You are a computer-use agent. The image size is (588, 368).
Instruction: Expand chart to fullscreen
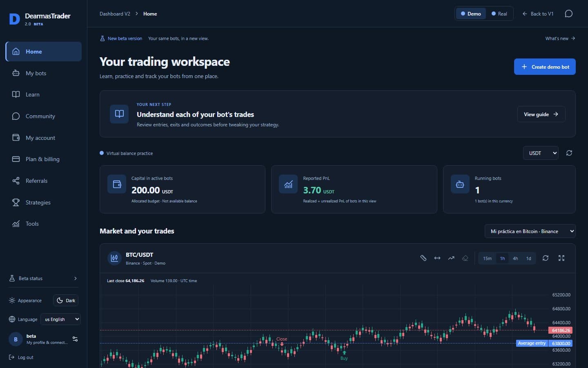tap(561, 258)
